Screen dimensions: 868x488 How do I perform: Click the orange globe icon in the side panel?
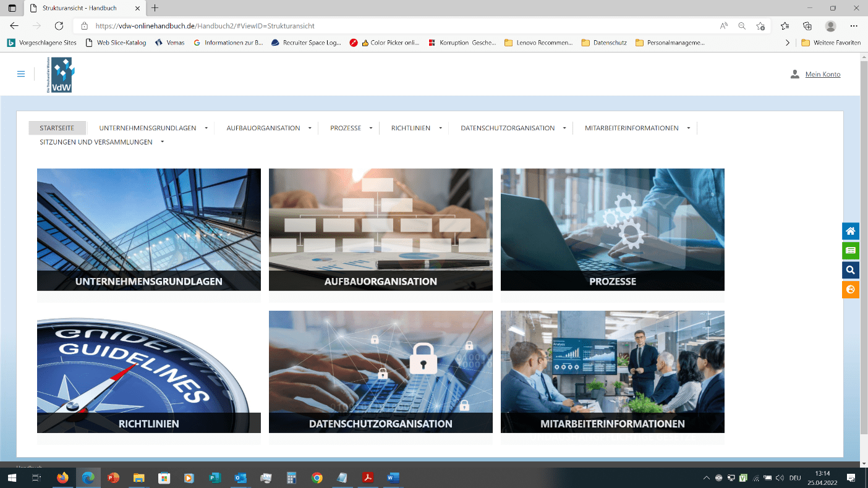851,289
